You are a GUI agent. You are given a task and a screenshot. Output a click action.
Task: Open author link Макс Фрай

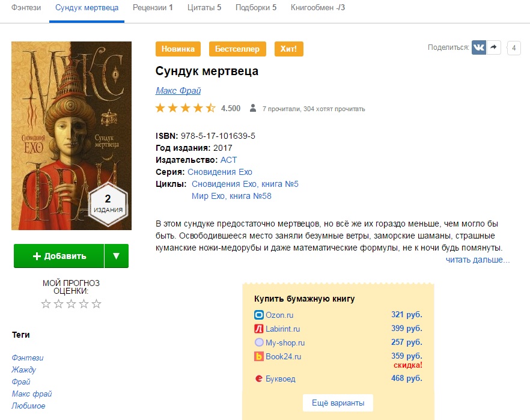click(178, 91)
